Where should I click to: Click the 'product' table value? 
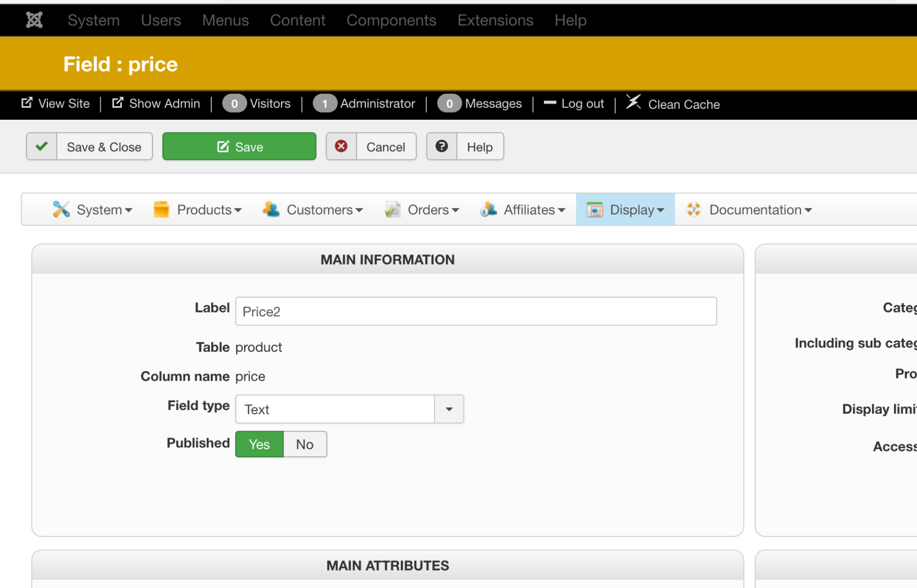(259, 347)
